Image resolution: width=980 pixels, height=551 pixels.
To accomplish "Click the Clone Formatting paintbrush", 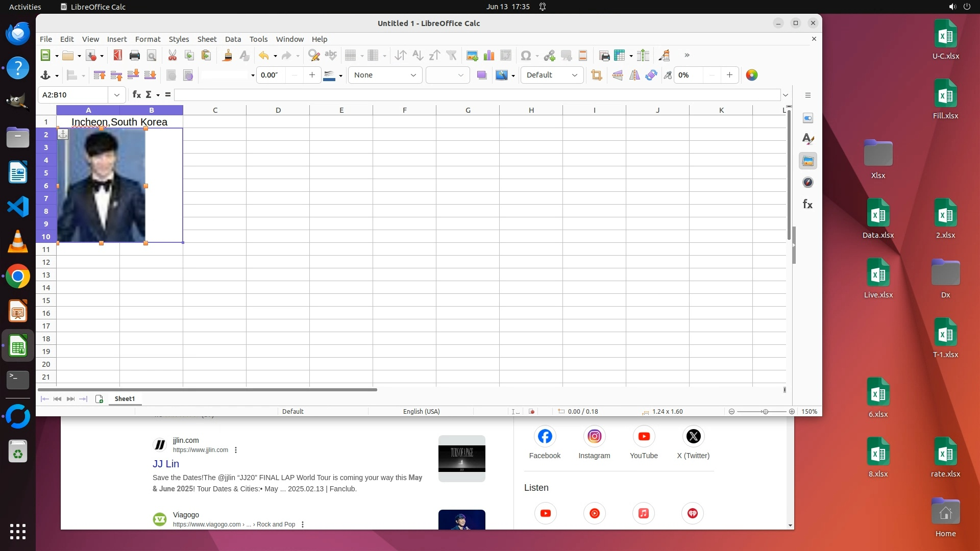I will click(228, 56).
